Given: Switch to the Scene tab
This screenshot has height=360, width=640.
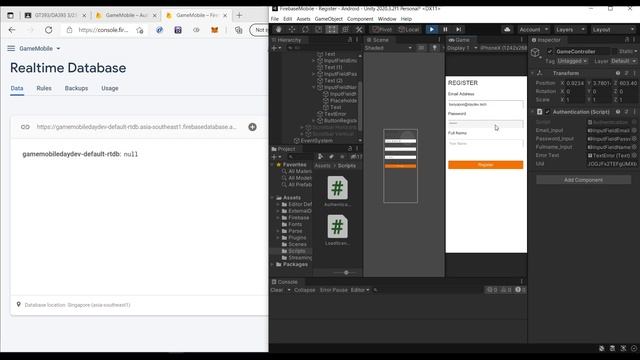Looking at the screenshot, I should click(x=378, y=40).
